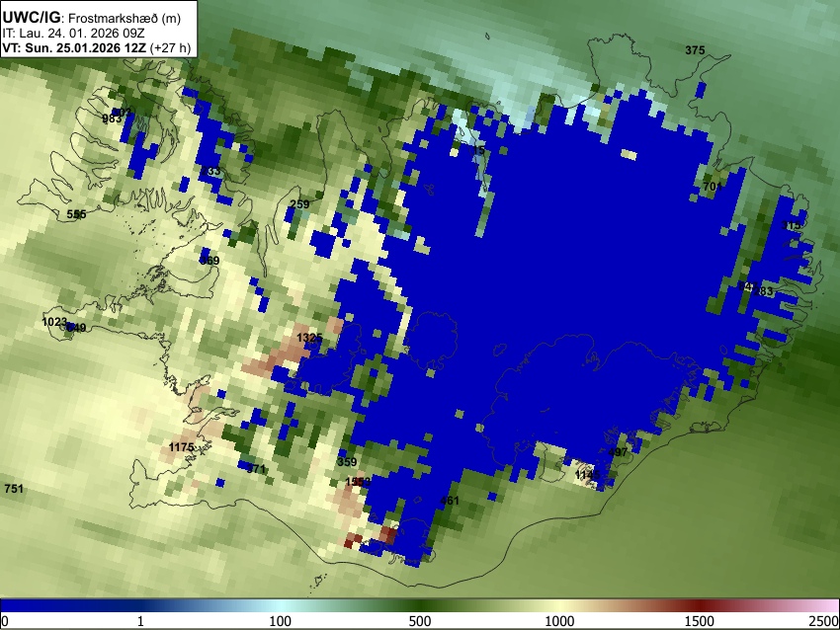Click the "461" value on the map
This screenshot has height=630, width=840.
tap(450, 501)
